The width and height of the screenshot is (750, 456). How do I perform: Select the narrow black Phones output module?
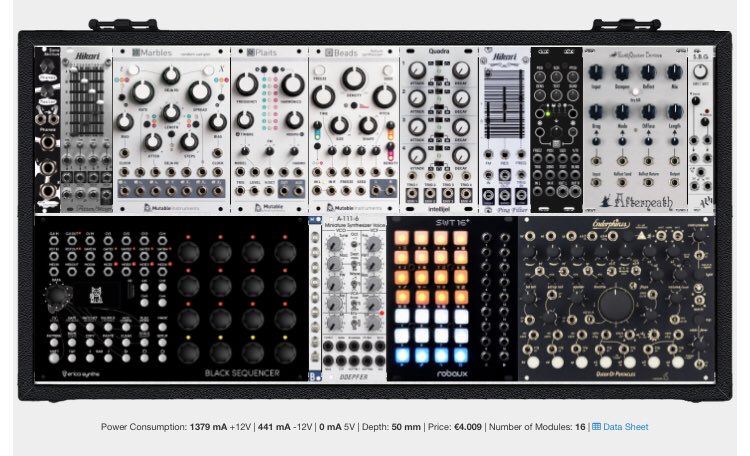point(47,130)
